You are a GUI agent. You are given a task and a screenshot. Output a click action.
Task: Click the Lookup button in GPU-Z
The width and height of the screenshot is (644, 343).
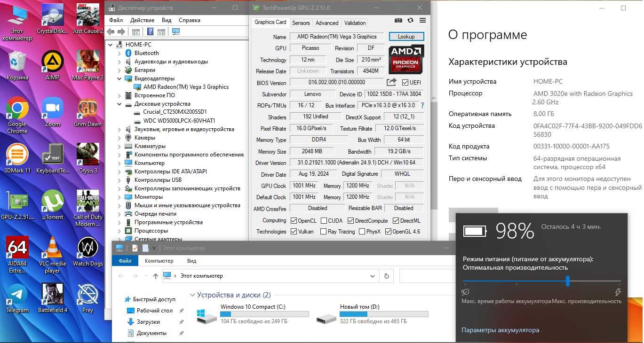[406, 36]
